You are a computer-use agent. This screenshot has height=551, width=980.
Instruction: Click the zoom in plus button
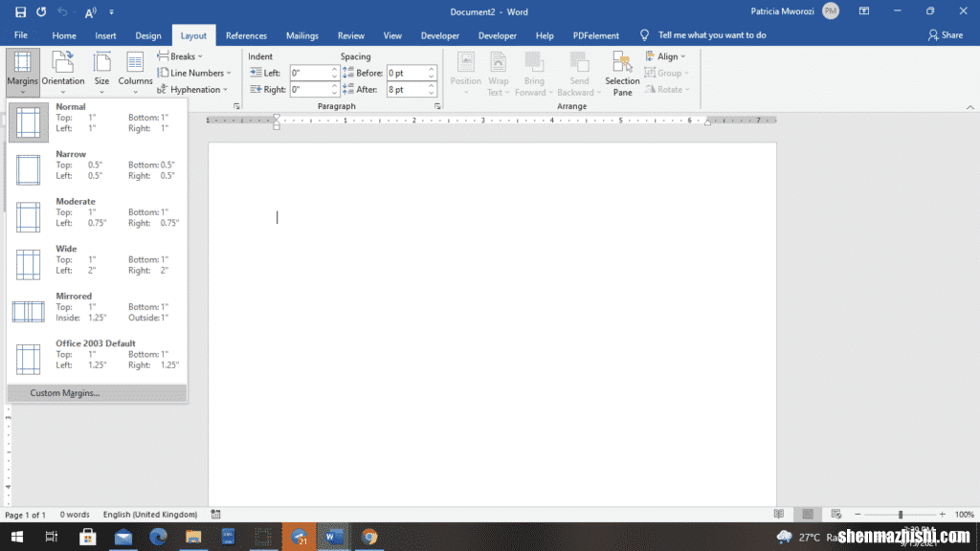pos(943,514)
